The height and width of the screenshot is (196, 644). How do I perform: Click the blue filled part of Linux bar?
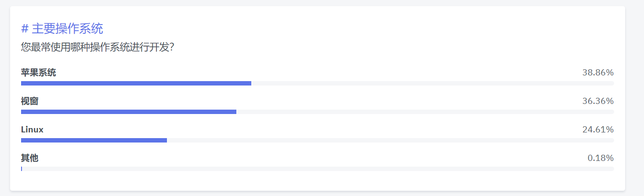pos(94,140)
